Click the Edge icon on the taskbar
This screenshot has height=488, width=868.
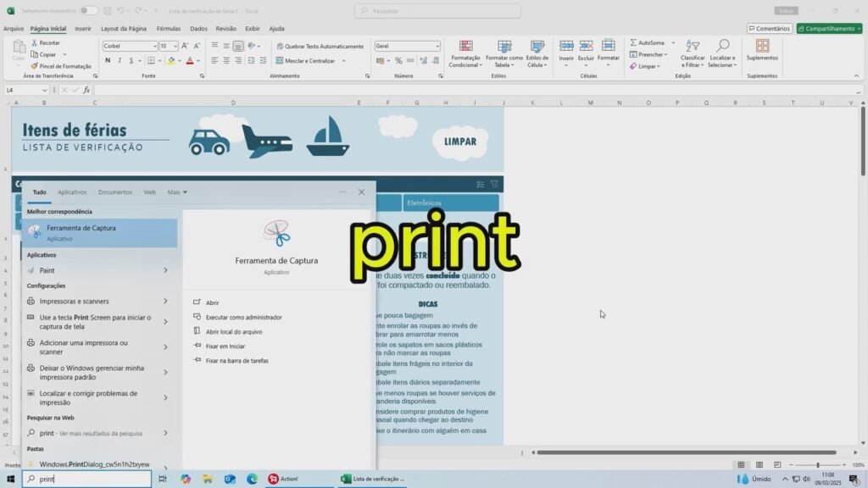pos(252,479)
